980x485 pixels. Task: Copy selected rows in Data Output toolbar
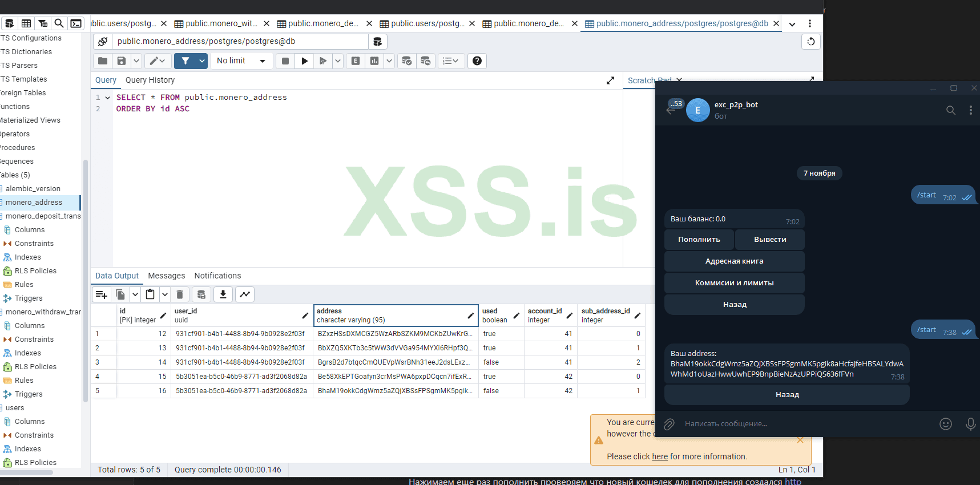pyautogui.click(x=120, y=294)
